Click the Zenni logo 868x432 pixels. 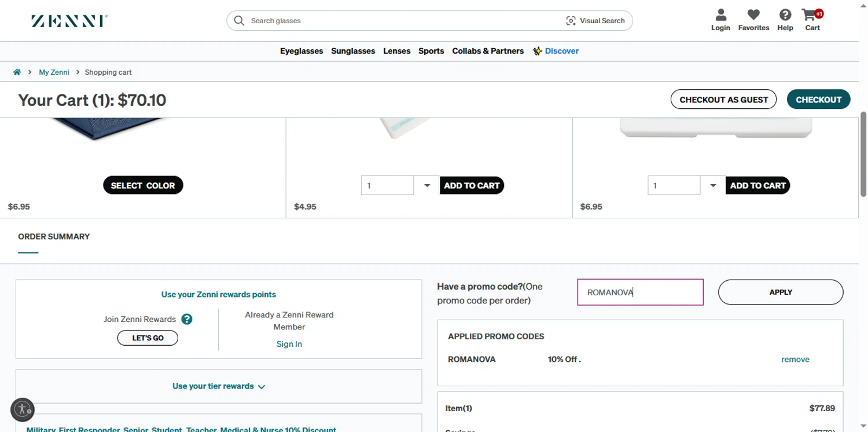(x=69, y=21)
